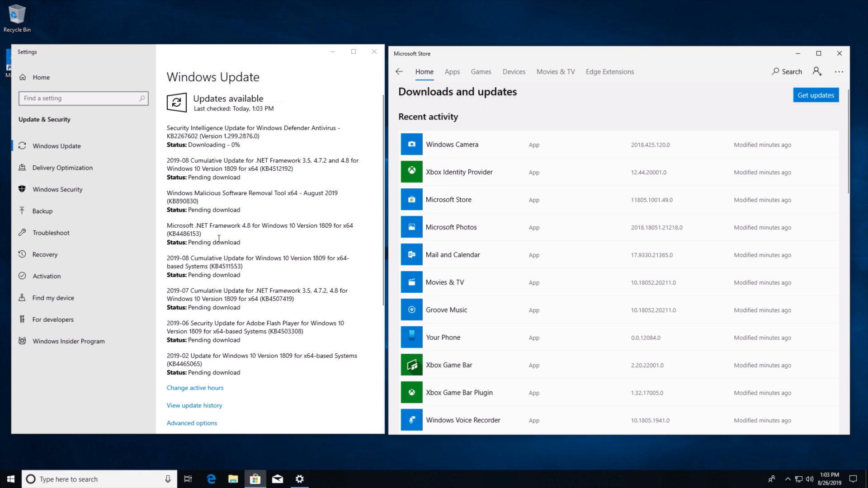This screenshot has width=868, height=488.
Task: Click the Microsoft Photos app icon
Action: 411,227
